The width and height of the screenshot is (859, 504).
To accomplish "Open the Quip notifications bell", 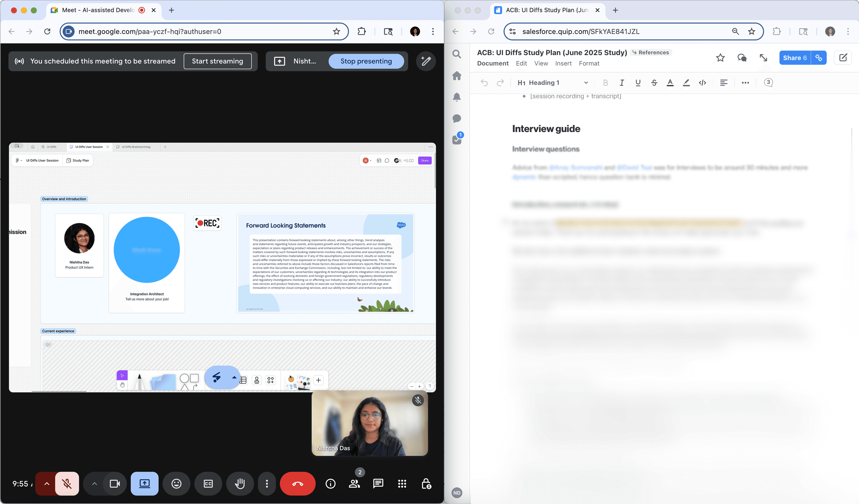I will click(x=457, y=97).
